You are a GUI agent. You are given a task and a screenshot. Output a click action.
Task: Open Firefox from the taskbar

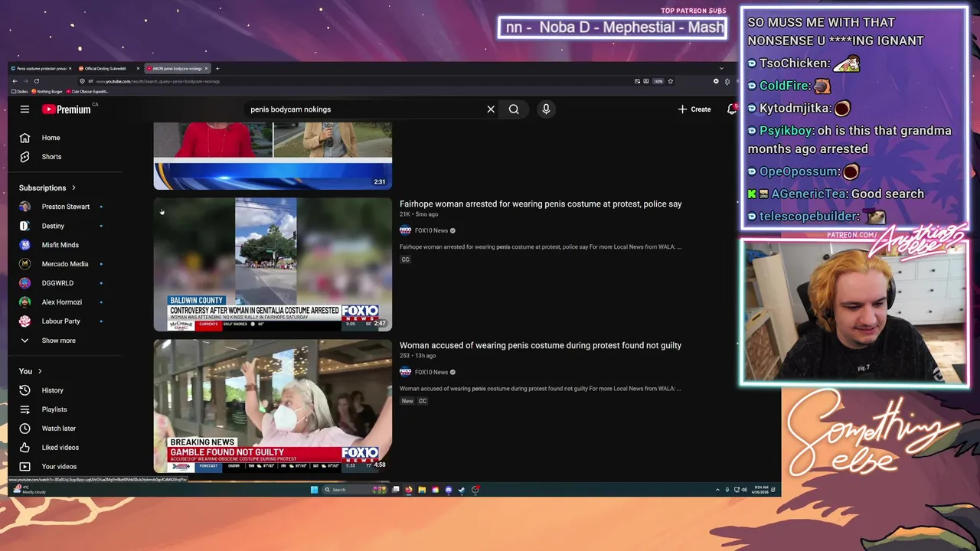click(x=409, y=490)
